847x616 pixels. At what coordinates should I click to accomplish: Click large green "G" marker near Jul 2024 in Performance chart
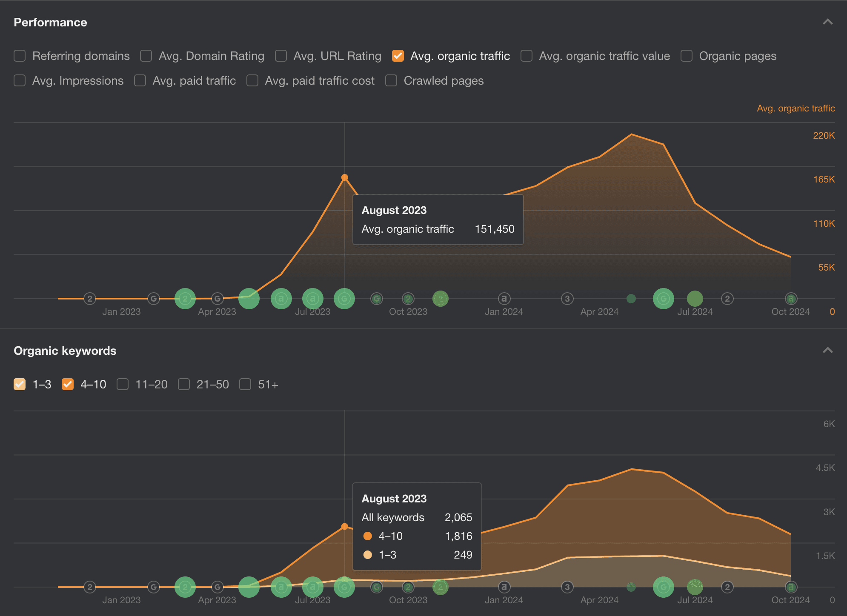pyautogui.click(x=663, y=299)
